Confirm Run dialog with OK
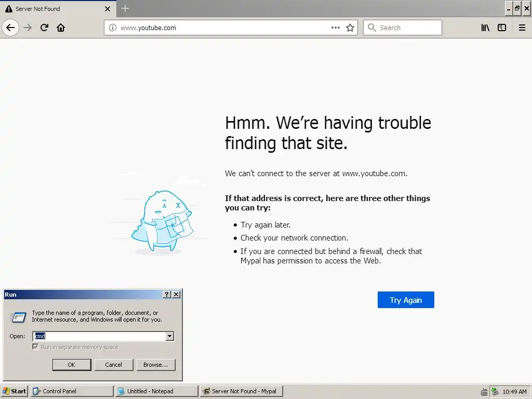 (x=72, y=365)
